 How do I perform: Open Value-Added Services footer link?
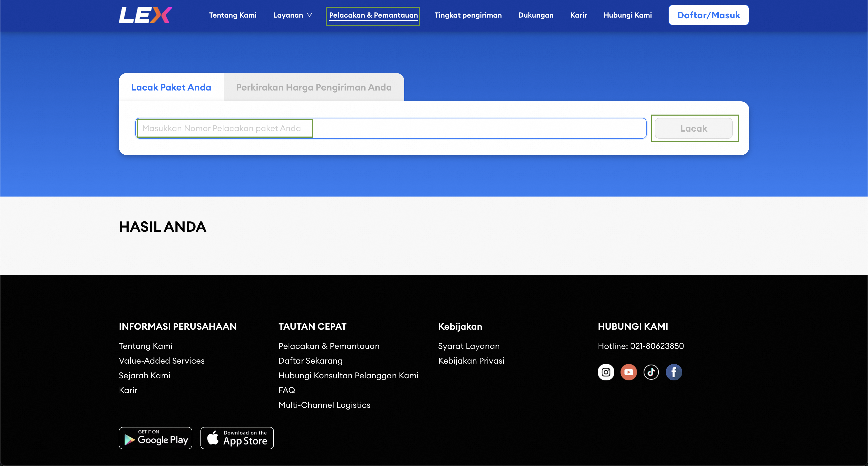161,361
